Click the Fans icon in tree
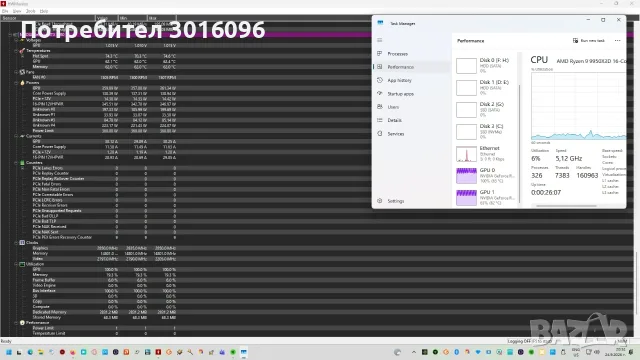640x360 pixels. point(22,72)
